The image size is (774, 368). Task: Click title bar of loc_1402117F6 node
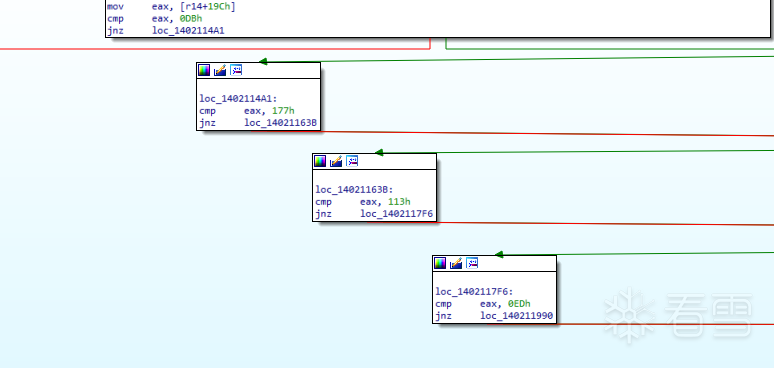494,263
